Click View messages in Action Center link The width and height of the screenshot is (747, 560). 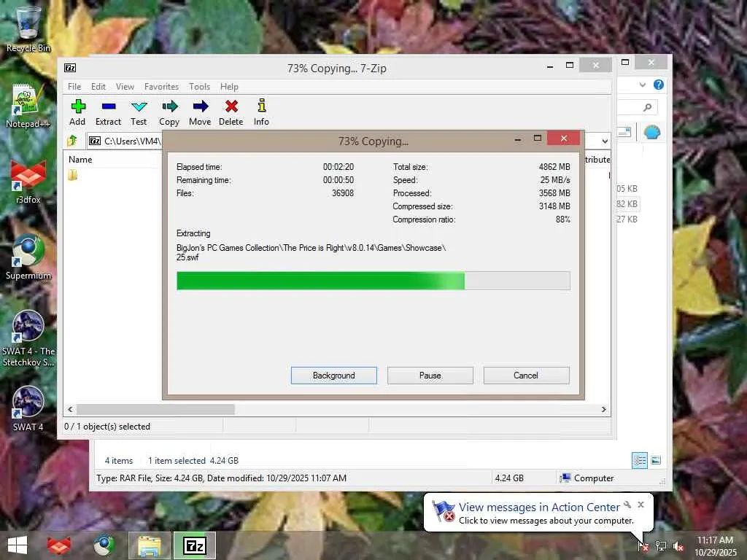point(539,507)
